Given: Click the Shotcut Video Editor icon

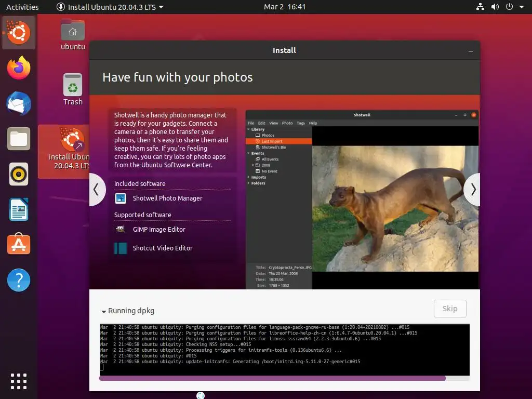Looking at the screenshot, I should click(x=121, y=248).
